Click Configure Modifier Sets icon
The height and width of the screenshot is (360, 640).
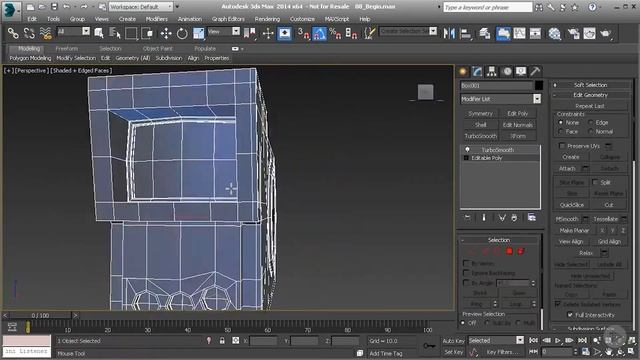tap(531, 218)
